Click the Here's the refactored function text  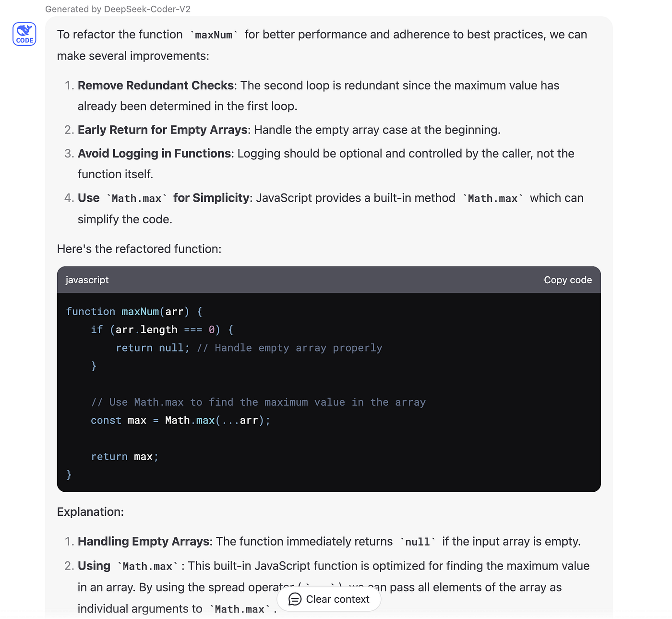click(139, 249)
